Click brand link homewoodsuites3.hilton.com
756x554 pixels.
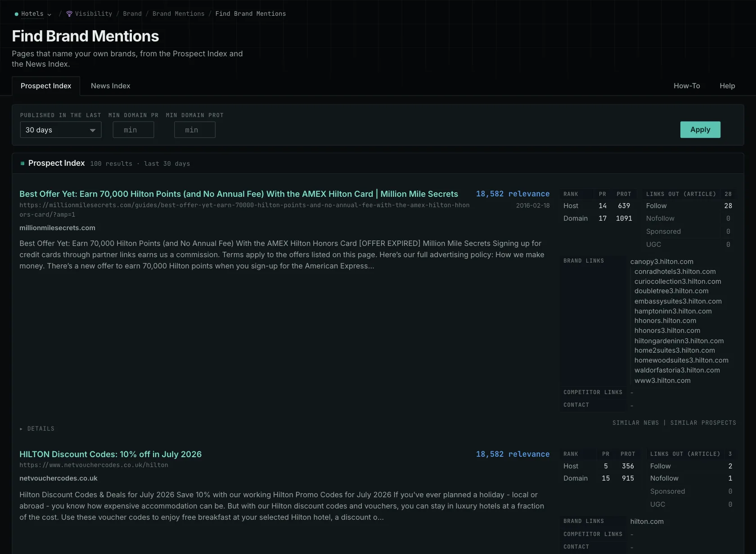point(681,360)
